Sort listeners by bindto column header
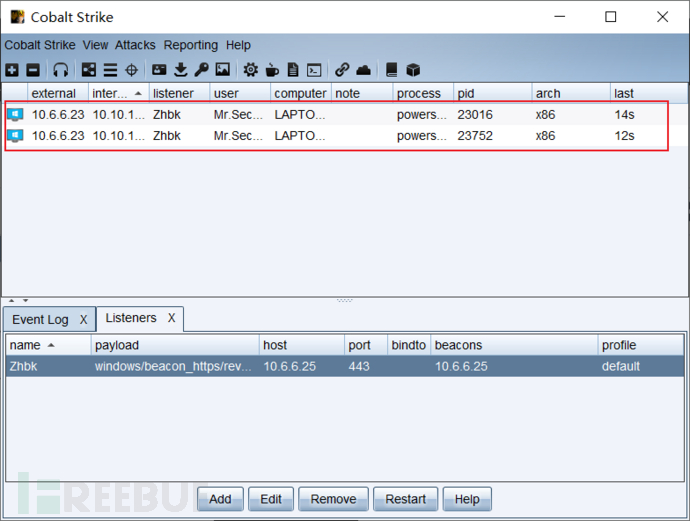 409,345
